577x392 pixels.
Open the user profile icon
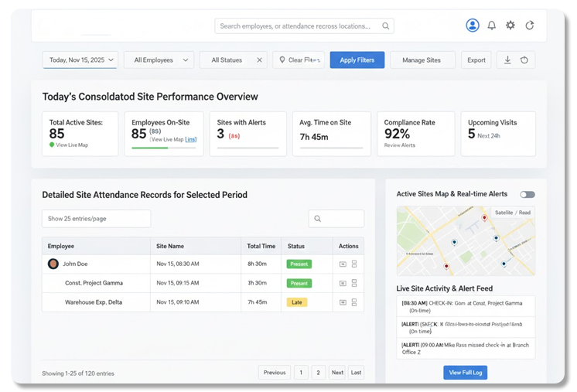tap(473, 26)
